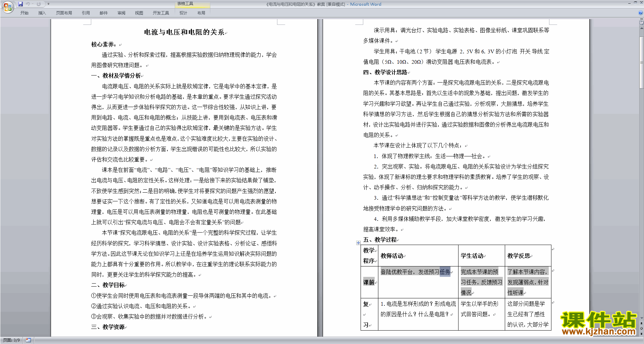Switch to the 审阅 ribbon tab
Viewport: 644px width, 344px height.
pos(121,13)
